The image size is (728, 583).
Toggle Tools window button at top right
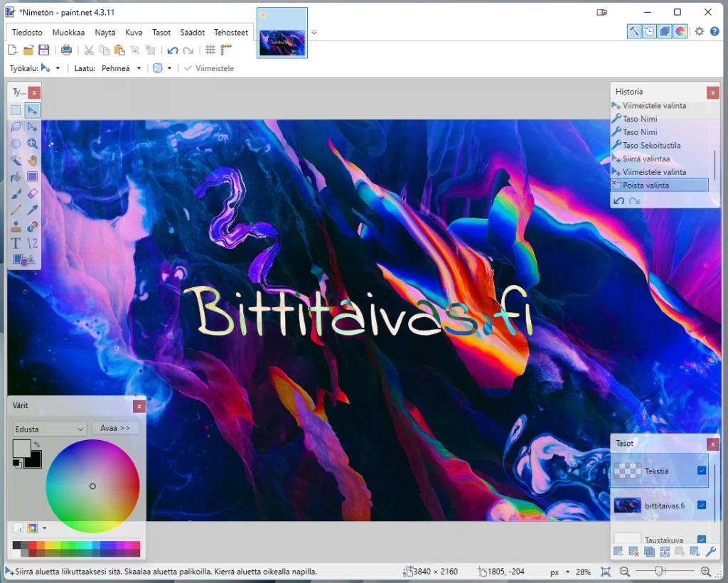tap(633, 31)
